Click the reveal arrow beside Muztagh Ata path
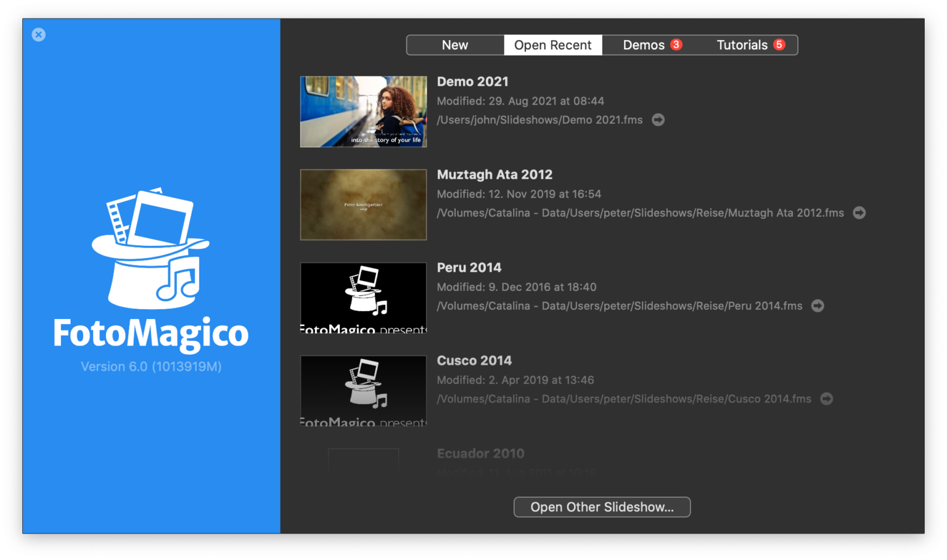The image size is (947, 560). pyautogui.click(x=859, y=213)
